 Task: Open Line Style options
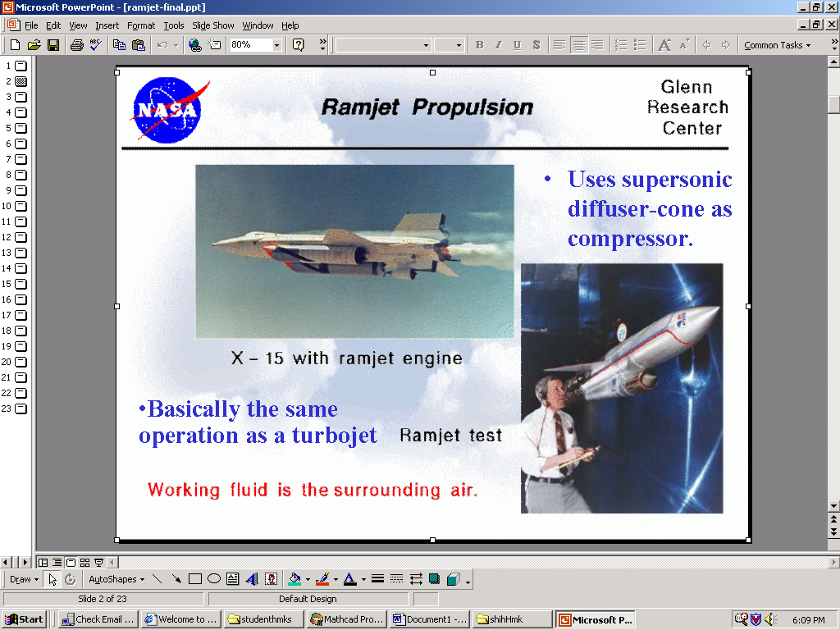[x=377, y=579]
